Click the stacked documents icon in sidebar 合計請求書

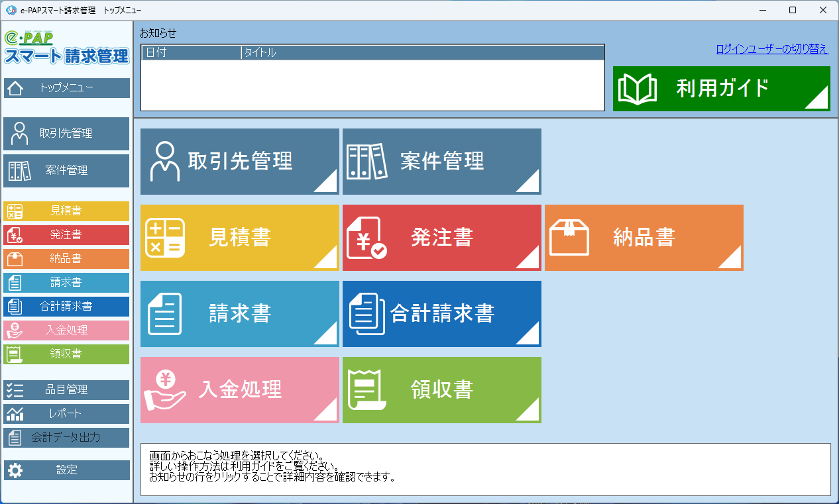(15, 307)
